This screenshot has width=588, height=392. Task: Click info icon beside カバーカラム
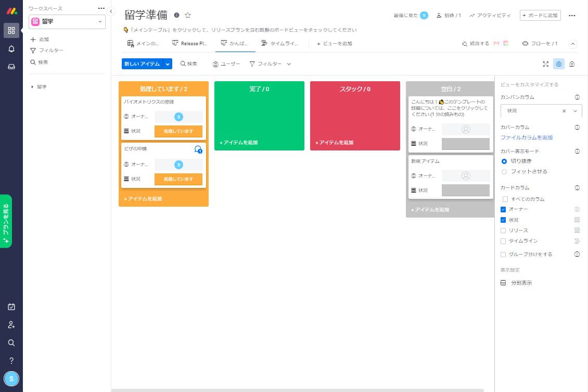[577, 128]
